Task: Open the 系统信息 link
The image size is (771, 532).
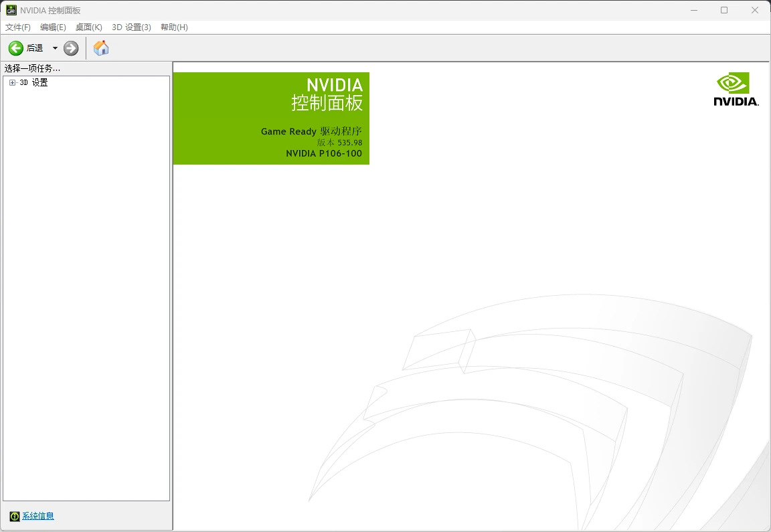Action: (x=38, y=516)
